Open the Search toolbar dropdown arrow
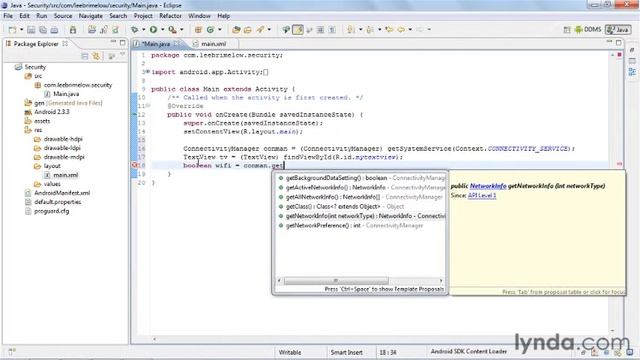 [x=269, y=30]
